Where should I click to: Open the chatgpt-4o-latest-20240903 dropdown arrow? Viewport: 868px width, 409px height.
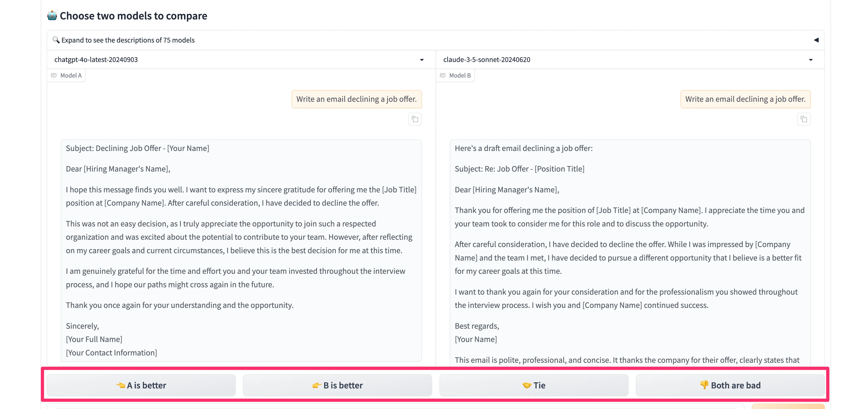(x=421, y=60)
